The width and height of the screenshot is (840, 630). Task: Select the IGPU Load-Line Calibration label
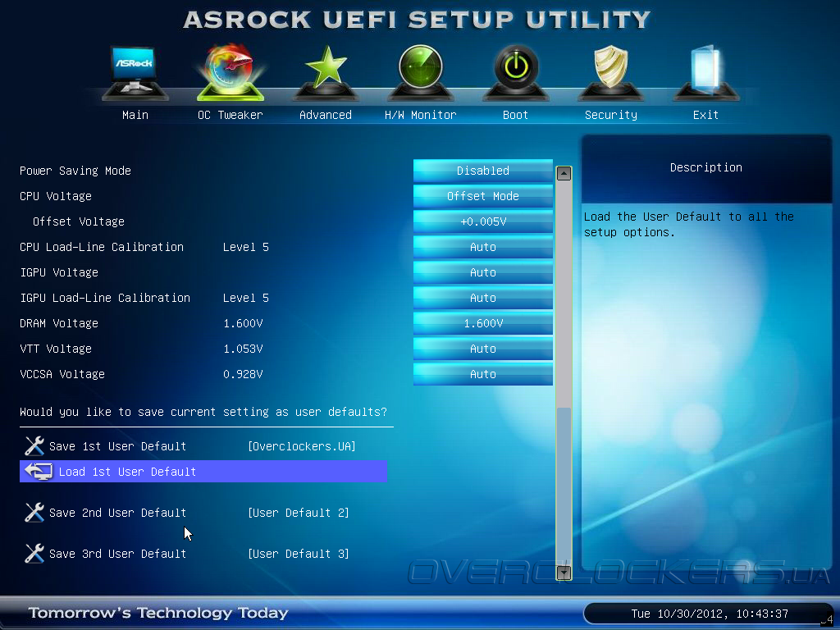(x=105, y=298)
